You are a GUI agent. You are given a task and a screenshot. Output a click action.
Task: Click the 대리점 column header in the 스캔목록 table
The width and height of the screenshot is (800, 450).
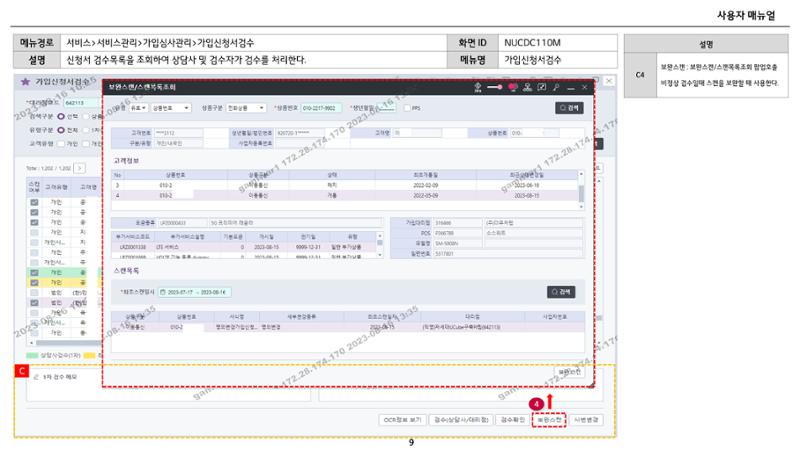click(472, 317)
